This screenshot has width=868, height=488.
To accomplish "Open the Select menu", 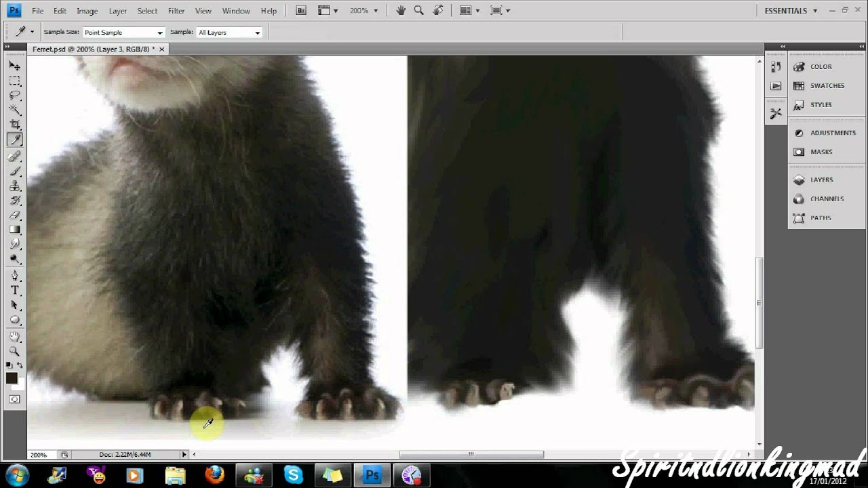I will tap(147, 11).
